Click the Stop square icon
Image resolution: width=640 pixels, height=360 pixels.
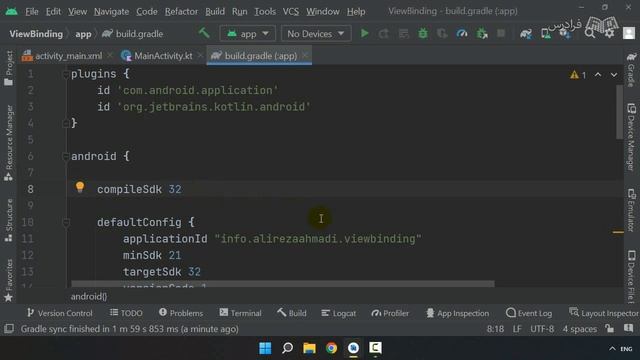[501, 33]
